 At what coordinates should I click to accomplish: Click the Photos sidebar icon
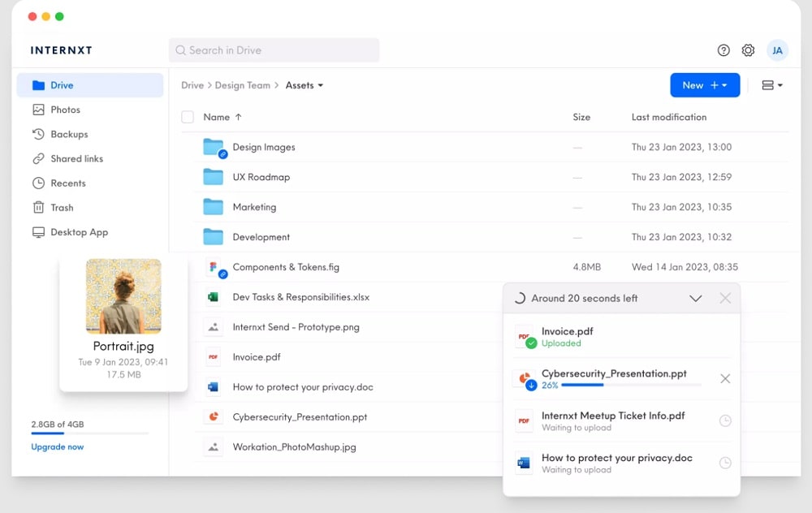pos(38,110)
